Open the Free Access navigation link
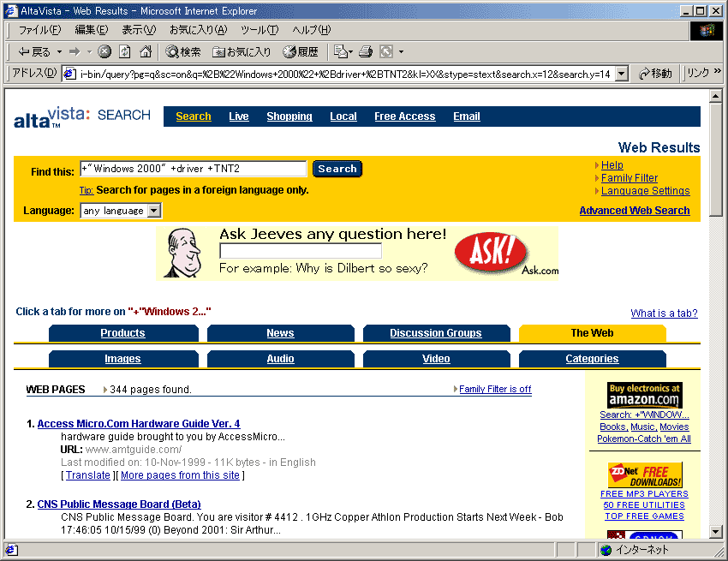This screenshot has width=728, height=561. tap(405, 116)
